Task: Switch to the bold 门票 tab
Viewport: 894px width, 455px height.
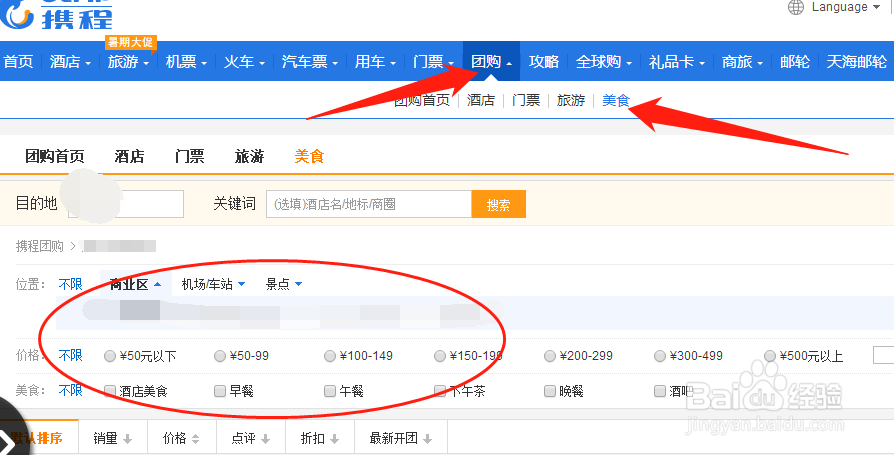Action: (190, 156)
